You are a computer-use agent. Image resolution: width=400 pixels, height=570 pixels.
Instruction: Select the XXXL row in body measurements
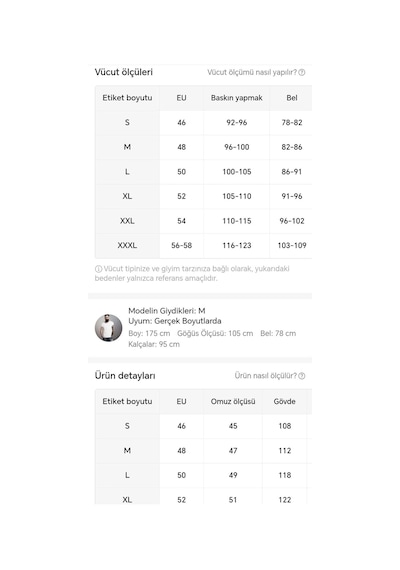[203, 245]
